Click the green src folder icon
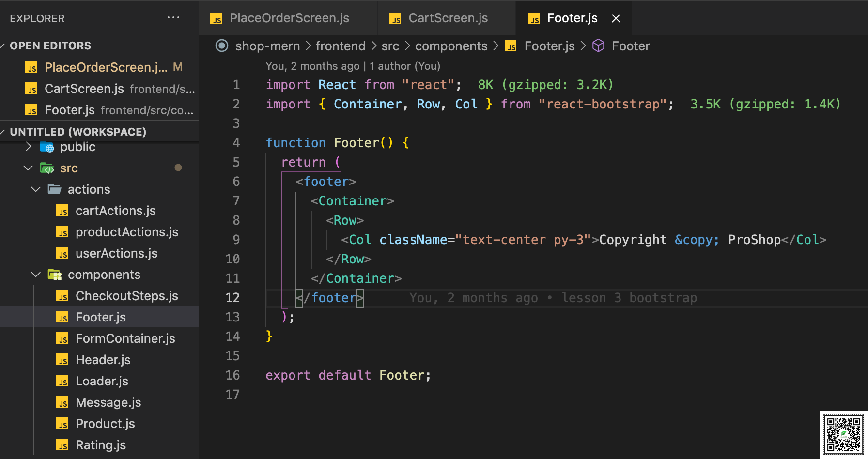 [47, 168]
